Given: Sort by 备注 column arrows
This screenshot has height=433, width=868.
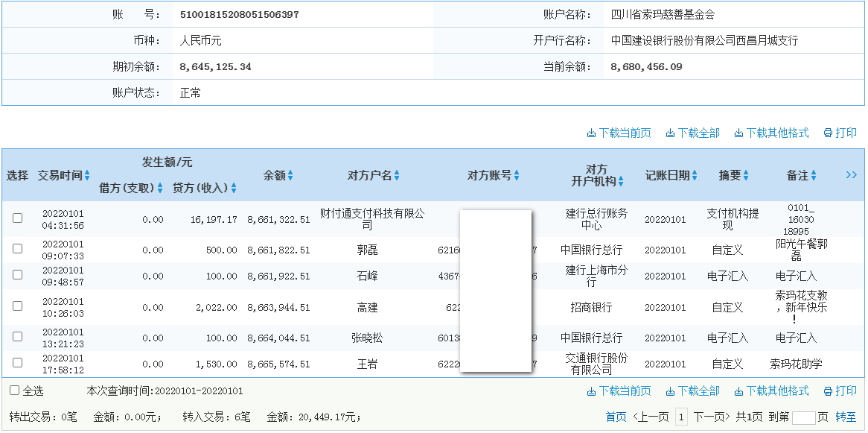Looking at the screenshot, I should 813,176.
